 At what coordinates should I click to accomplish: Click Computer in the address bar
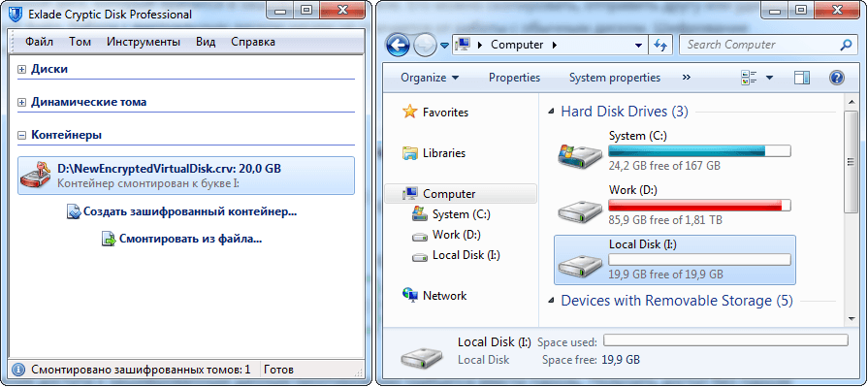[517, 45]
